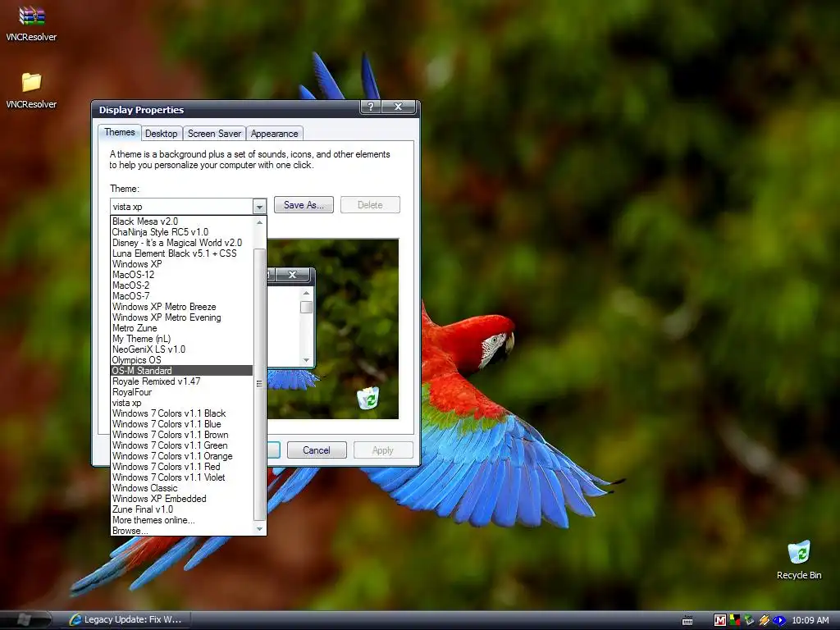Screen dimensions: 840x630
Task: Select My Theme (nL) entry
Action: tap(181, 339)
